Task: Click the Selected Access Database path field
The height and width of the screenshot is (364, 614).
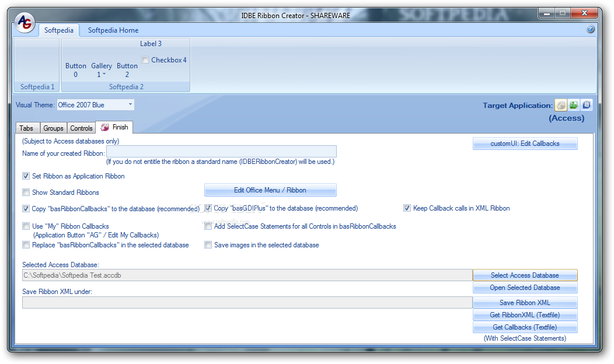Action: click(247, 275)
